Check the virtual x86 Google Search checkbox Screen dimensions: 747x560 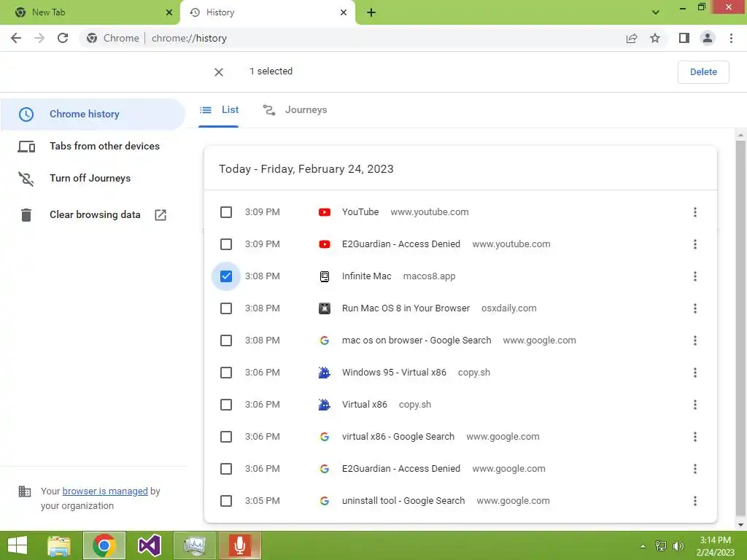click(x=226, y=437)
